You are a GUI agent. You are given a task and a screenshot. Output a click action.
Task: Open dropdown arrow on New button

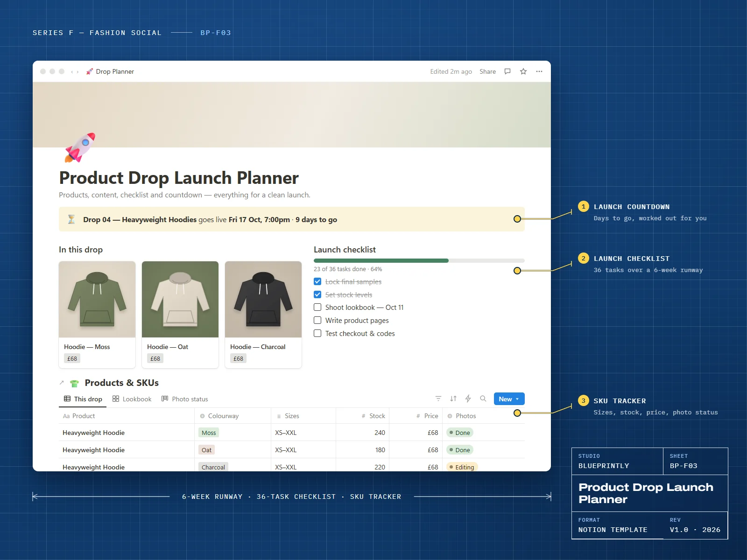517,399
